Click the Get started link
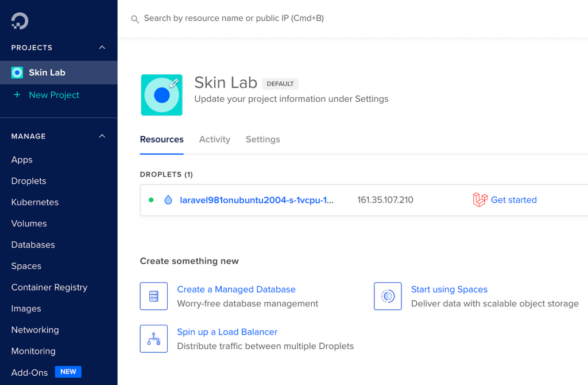This screenshot has width=588, height=385. [x=514, y=200]
